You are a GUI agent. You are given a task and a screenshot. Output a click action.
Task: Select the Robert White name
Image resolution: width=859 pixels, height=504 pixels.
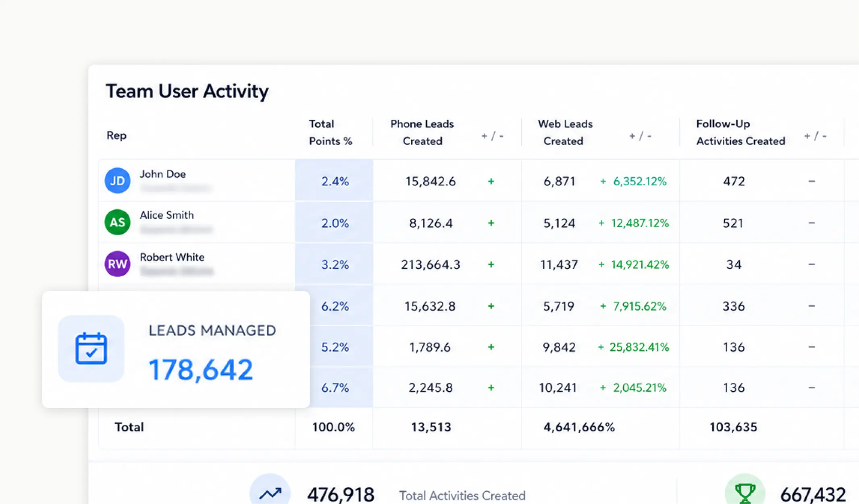coord(172,257)
